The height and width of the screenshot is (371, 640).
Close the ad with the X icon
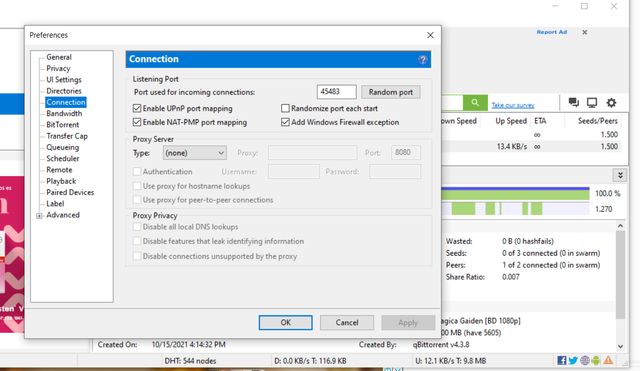584,32
